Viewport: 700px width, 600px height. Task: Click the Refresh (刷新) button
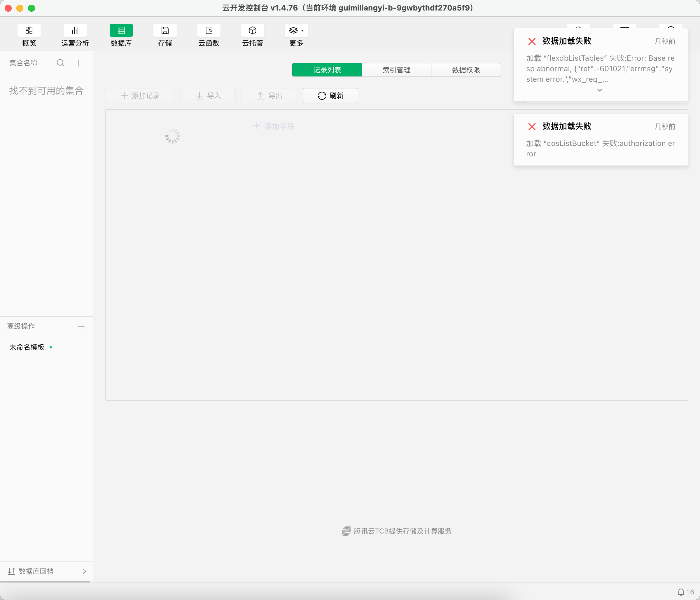coord(330,96)
